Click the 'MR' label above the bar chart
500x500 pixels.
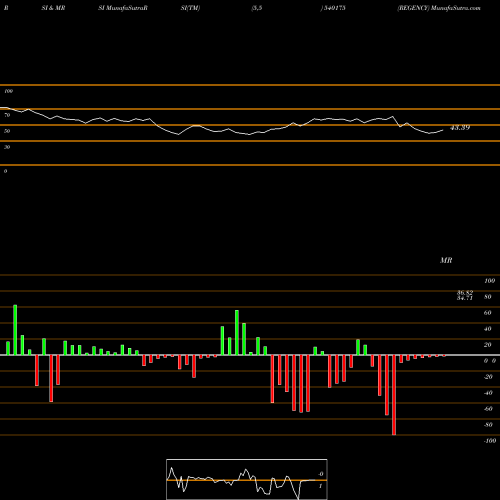click(x=446, y=260)
